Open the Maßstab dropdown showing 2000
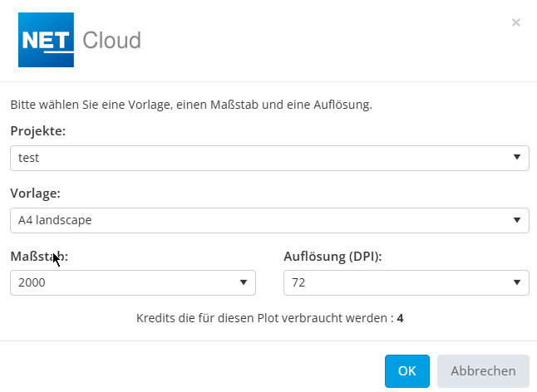This screenshot has width=537, height=392. (125, 283)
